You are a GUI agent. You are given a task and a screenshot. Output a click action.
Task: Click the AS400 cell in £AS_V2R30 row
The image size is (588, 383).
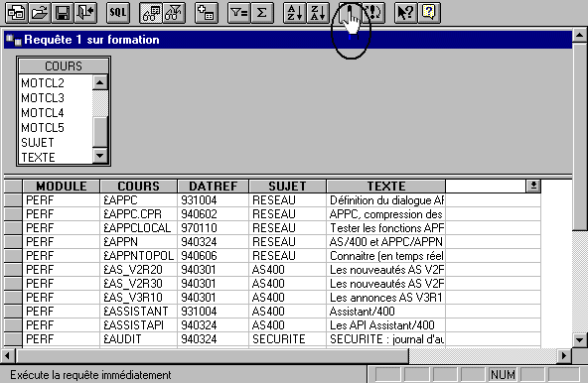pos(287,284)
